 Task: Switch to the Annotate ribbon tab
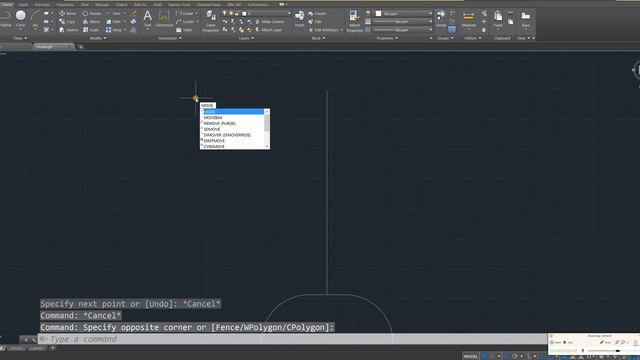[42, 4]
